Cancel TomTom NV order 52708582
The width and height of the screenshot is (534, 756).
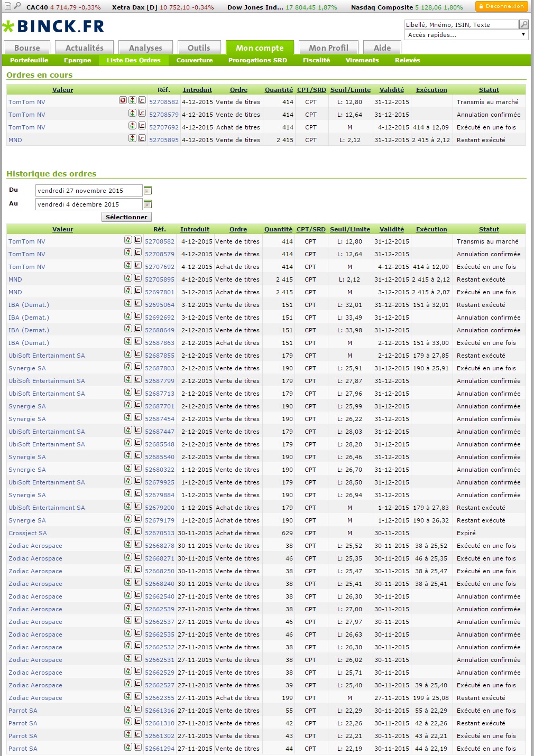[x=123, y=100]
